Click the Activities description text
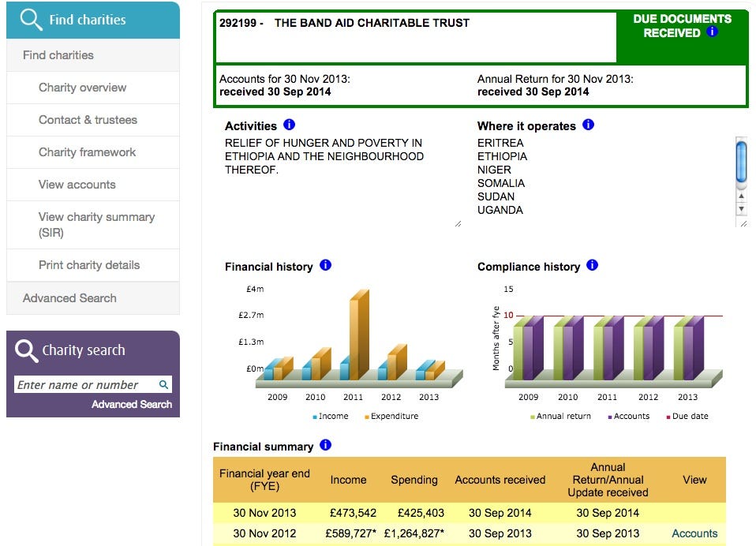 point(324,156)
